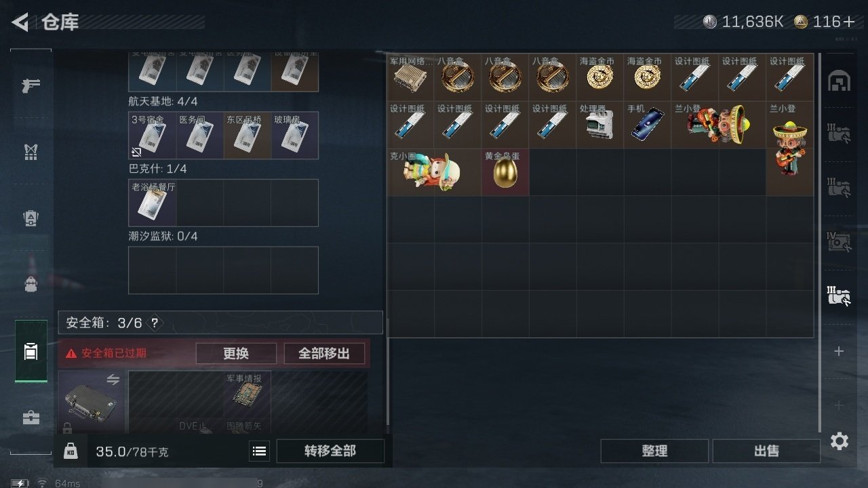Click the 出售 sell button

coord(766,451)
